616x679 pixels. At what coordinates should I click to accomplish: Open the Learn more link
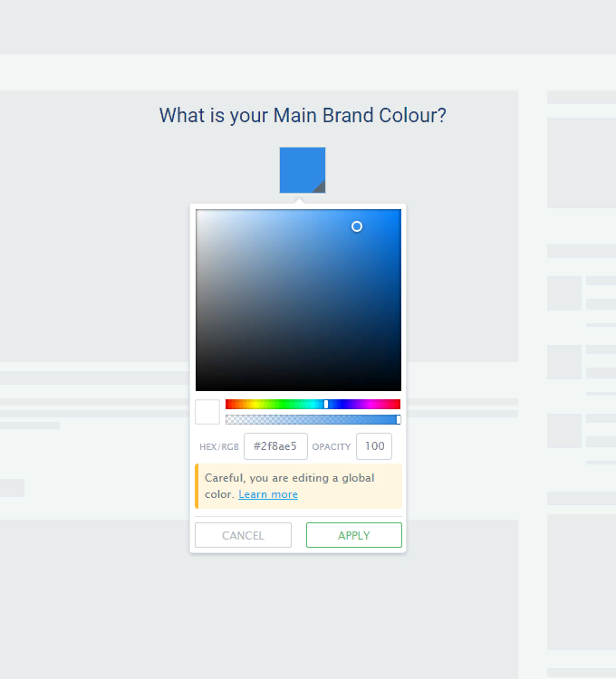point(268,494)
